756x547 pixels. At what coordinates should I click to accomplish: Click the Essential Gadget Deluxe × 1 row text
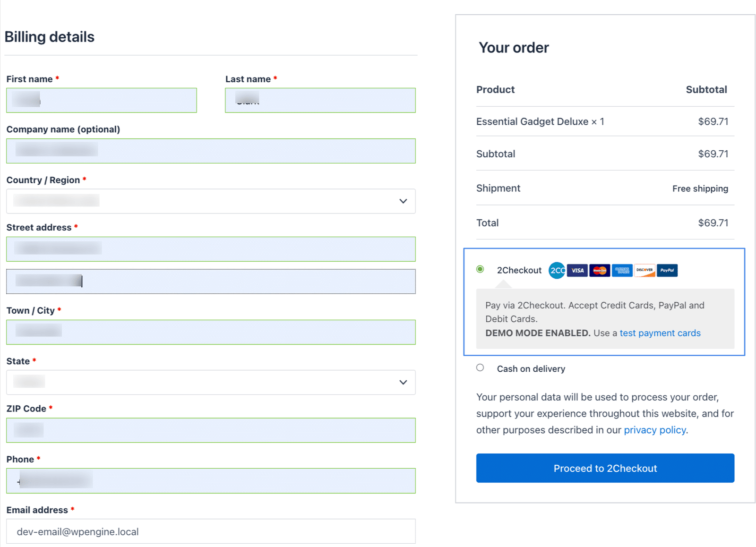pyautogui.click(x=540, y=121)
